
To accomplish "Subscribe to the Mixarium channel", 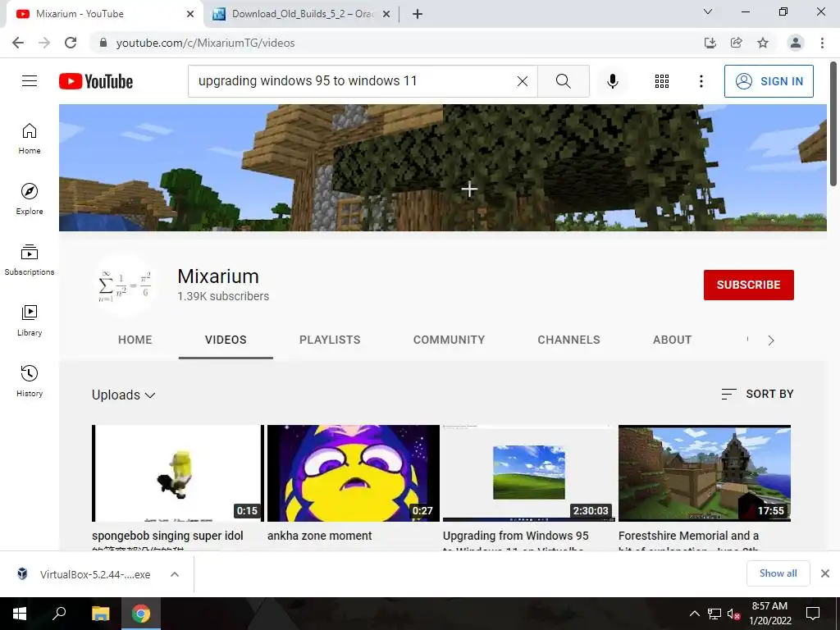I will (748, 285).
